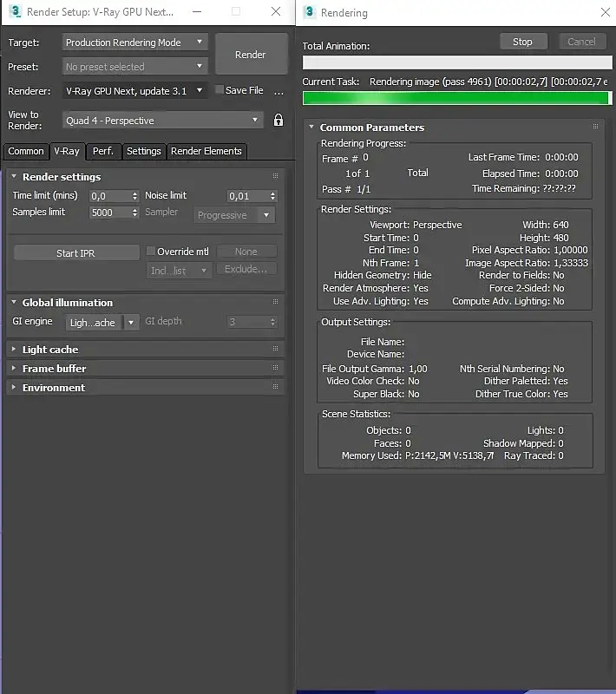Viewport: 616px width, 694px height.
Task: Click the Samples limit value field
Action: coord(109,213)
